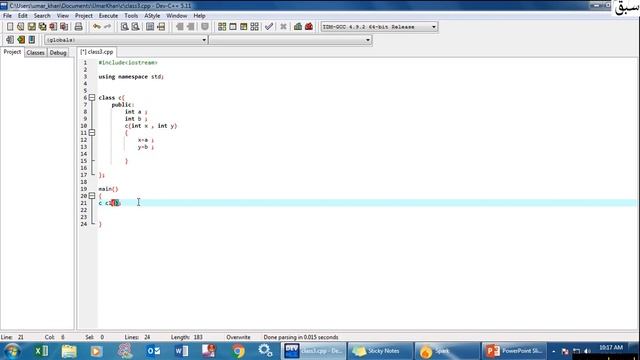The width and height of the screenshot is (640, 360).
Task: Open the compiler selection TDM-GCC dropdown
Action: [x=379, y=27]
